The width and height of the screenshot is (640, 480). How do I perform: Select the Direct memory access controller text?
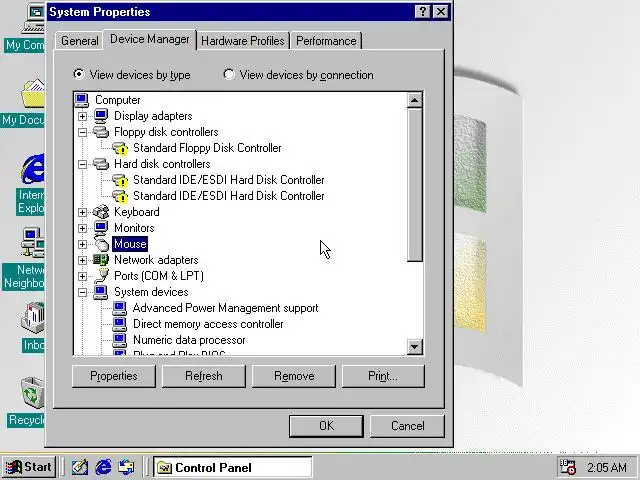pos(208,324)
